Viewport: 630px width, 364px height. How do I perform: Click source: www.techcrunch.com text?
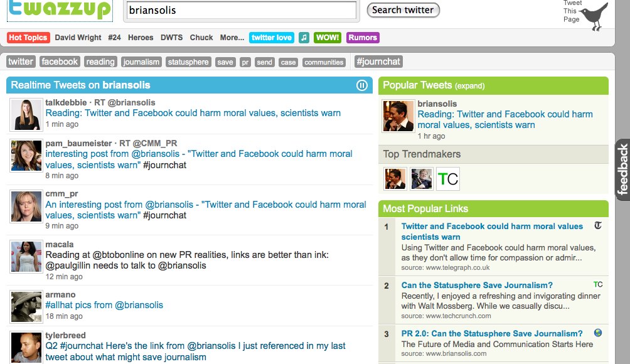[446, 316]
